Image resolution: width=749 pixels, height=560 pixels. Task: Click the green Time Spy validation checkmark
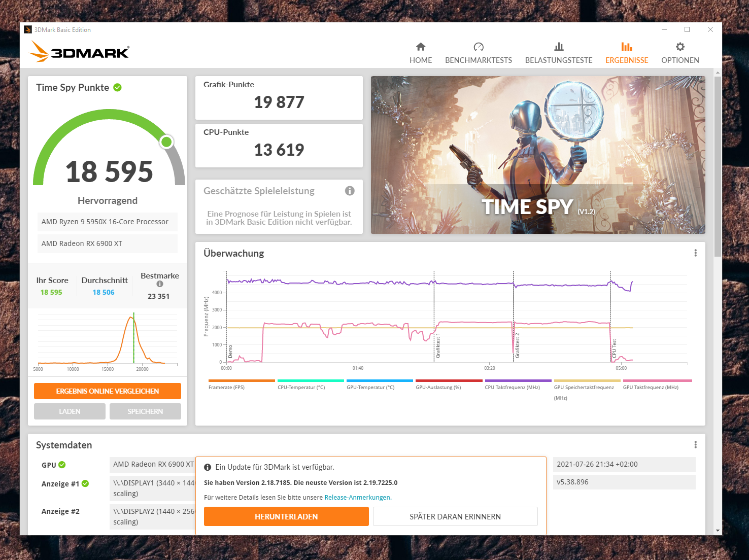117,87
